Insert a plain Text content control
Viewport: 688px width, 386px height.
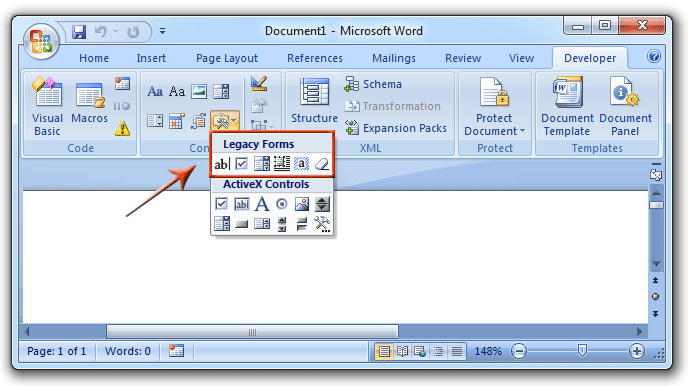[177, 92]
